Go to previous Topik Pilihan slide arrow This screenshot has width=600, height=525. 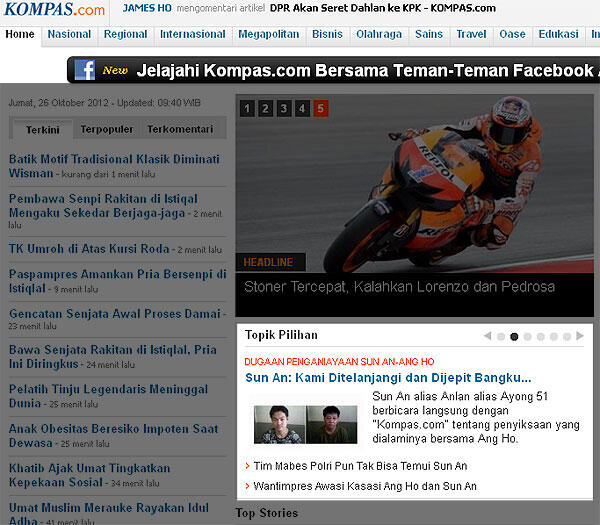(x=487, y=336)
